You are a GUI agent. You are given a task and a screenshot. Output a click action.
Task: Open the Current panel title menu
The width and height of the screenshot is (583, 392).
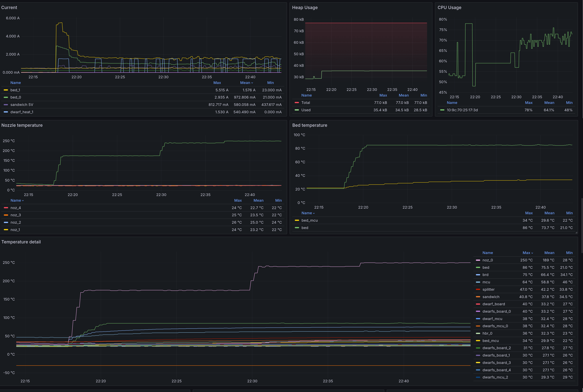[x=9, y=8]
